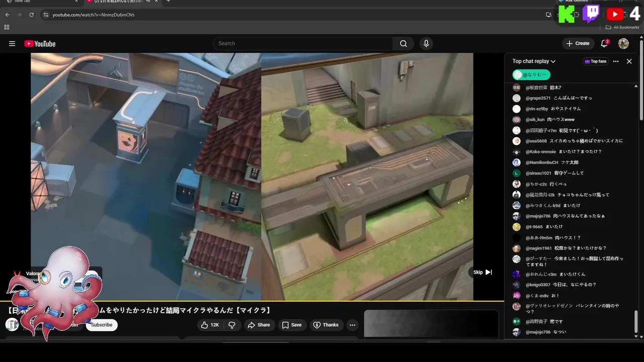Click @板倉世菜 鈴木? message
The image size is (644, 362).
coord(543,87)
